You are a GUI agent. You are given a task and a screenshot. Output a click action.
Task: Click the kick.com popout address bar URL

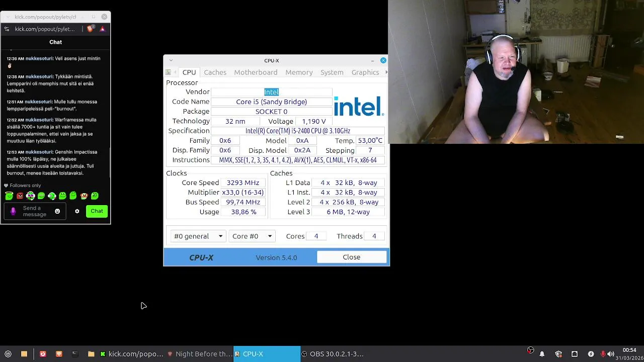(x=45, y=29)
